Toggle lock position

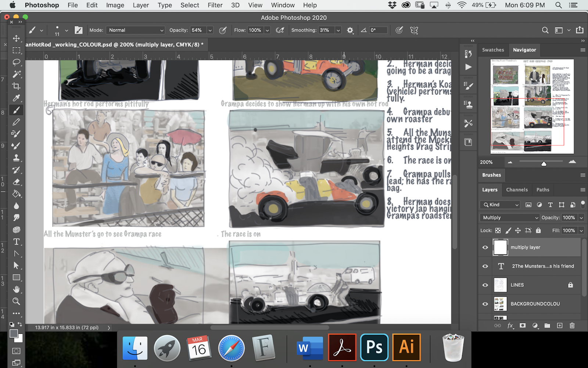(x=518, y=230)
